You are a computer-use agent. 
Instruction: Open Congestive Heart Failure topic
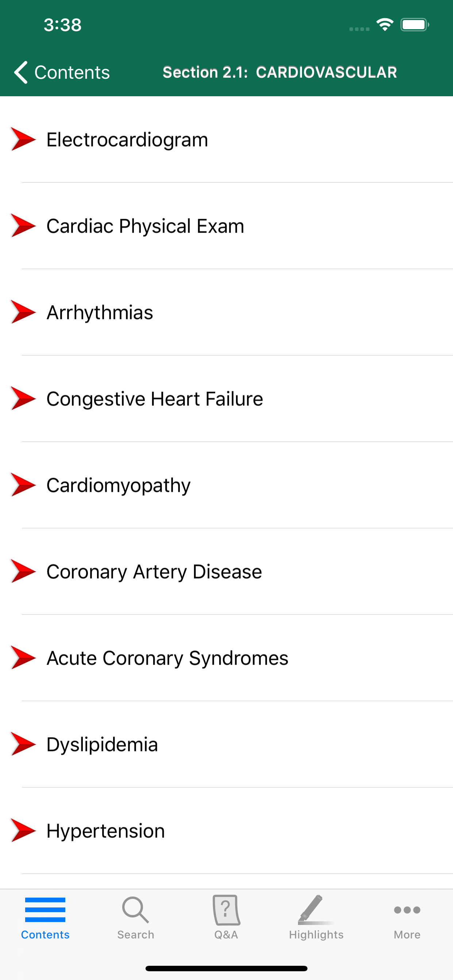pyautogui.click(x=155, y=399)
